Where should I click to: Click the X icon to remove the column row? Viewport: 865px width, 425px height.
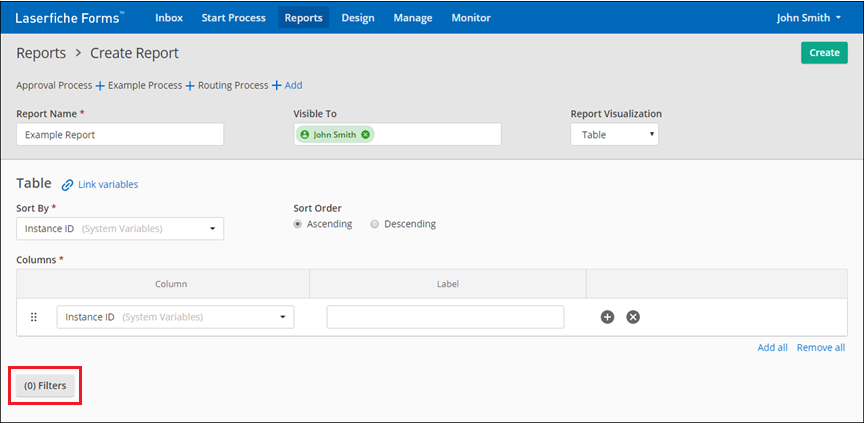(633, 317)
